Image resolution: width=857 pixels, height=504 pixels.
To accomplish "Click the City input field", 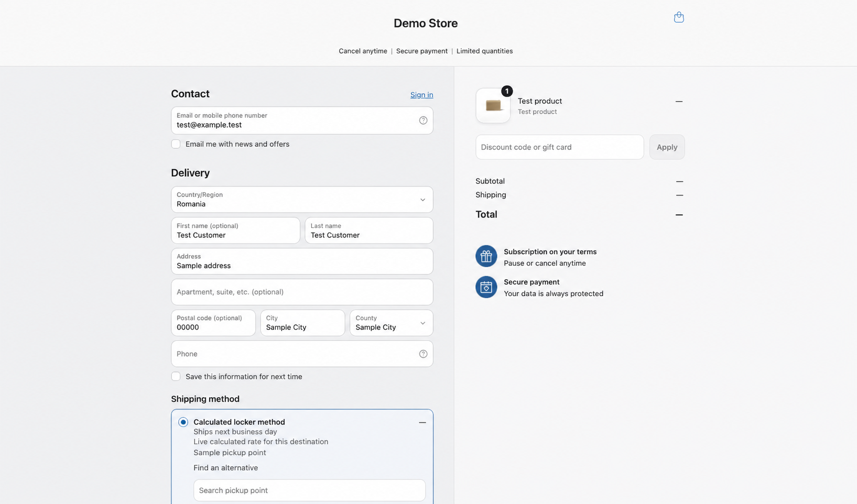I will point(302,323).
